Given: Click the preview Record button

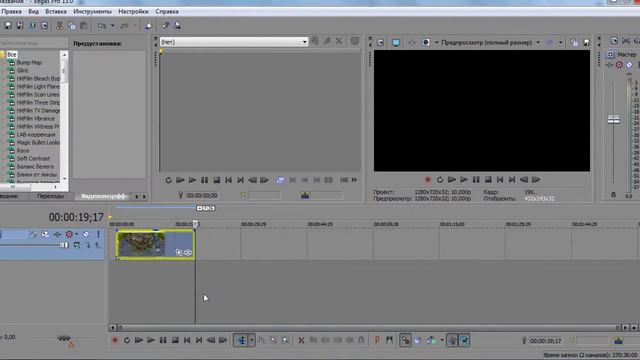Looking at the screenshot, I should click(x=428, y=180).
